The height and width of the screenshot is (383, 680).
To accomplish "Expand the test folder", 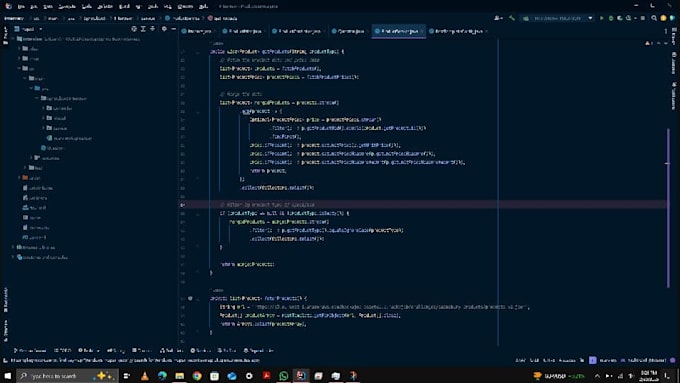I will point(26,167).
